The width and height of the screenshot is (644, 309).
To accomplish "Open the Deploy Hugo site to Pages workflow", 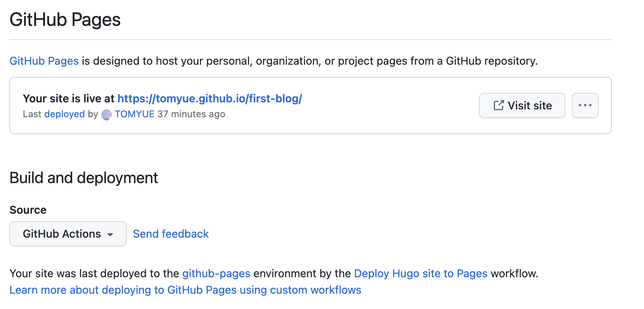I will pos(420,273).
